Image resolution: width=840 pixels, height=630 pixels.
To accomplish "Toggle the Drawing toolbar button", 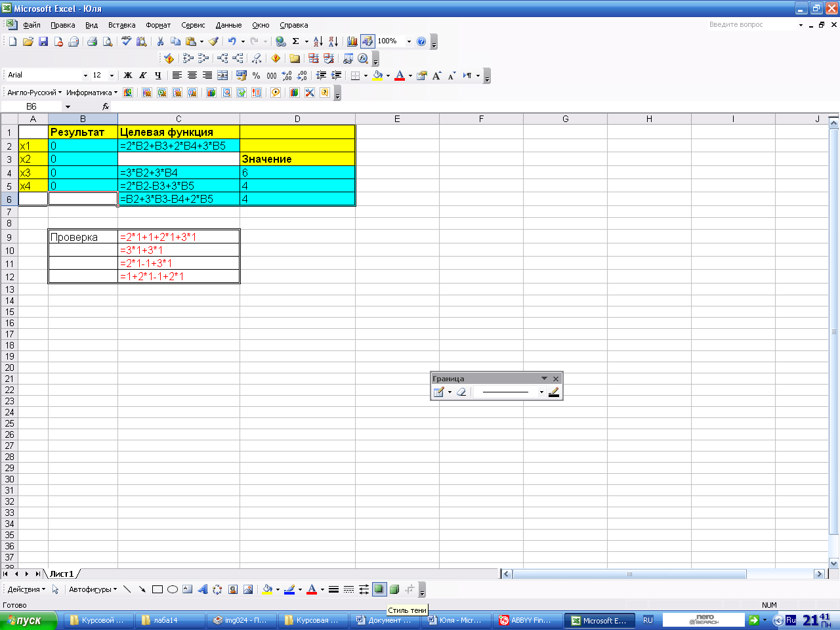I will [367, 41].
